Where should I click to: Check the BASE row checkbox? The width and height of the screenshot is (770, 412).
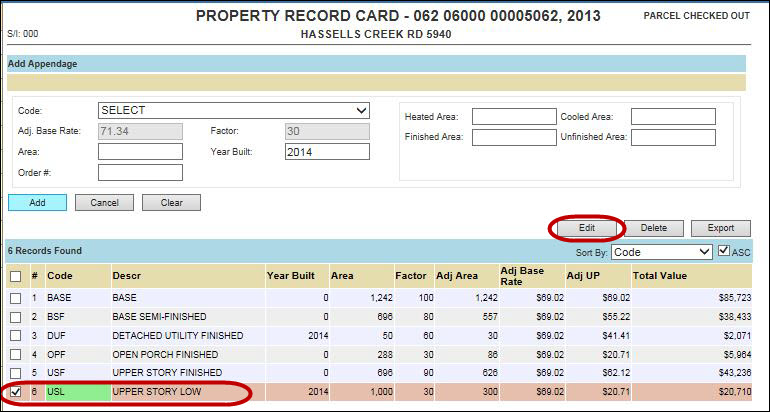[15, 298]
